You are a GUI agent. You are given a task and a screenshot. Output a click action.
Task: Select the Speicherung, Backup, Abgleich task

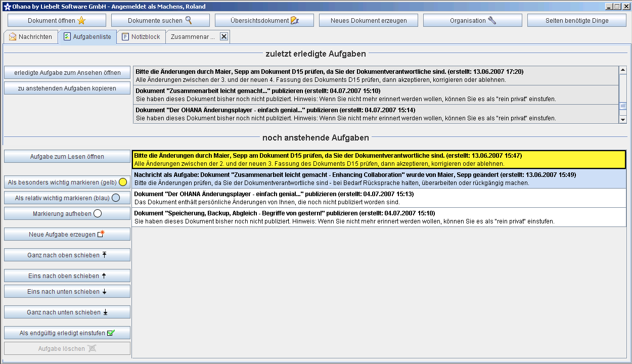click(x=379, y=217)
